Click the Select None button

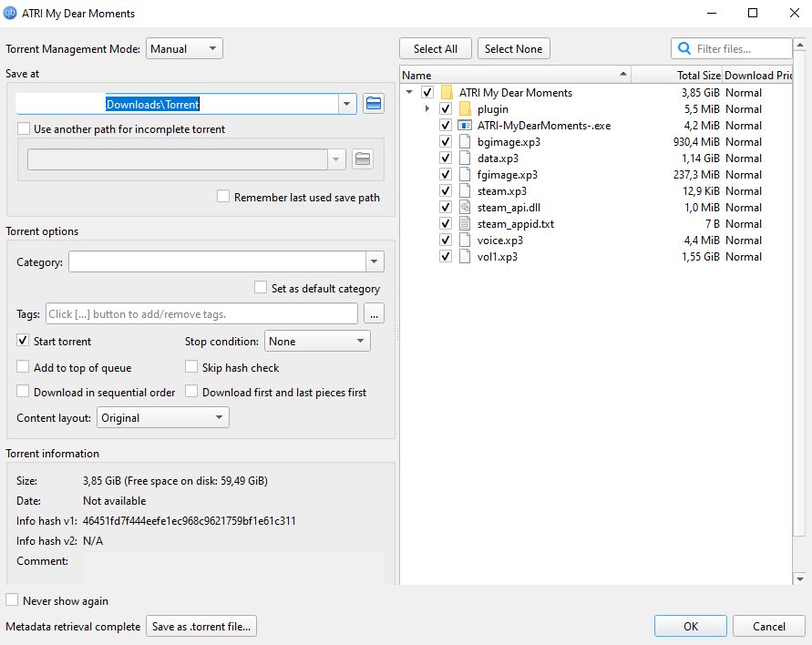point(514,48)
